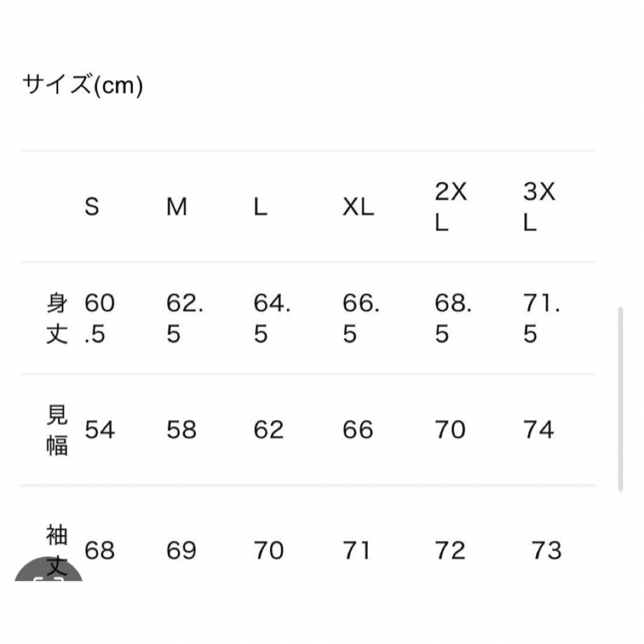Select the M size column header
The height and width of the screenshot is (644, 644).
tap(177, 206)
